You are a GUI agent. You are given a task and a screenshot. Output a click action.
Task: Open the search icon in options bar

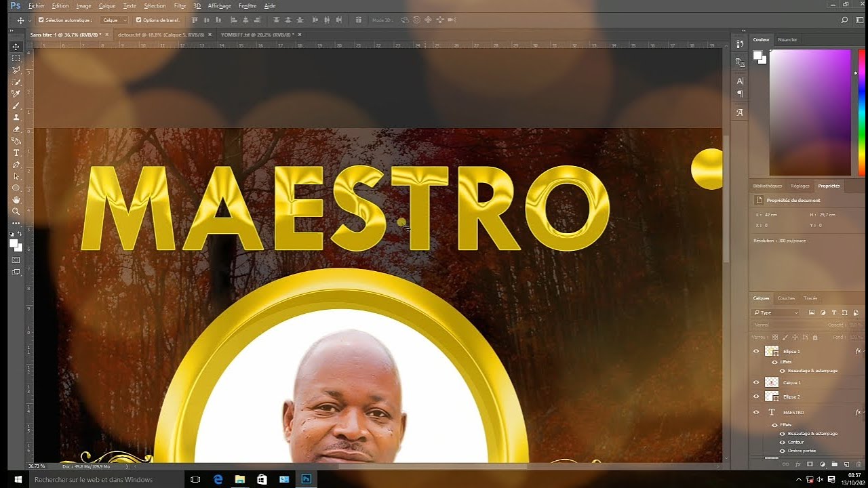pyautogui.click(x=844, y=20)
